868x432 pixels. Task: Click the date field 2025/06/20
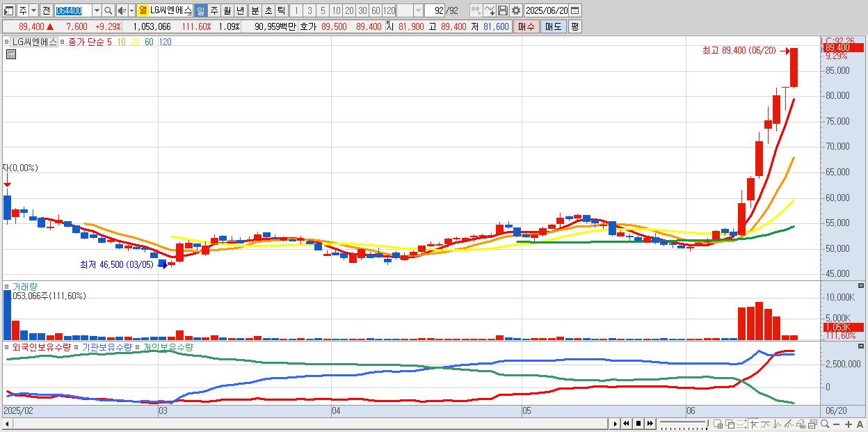click(547, 10)
